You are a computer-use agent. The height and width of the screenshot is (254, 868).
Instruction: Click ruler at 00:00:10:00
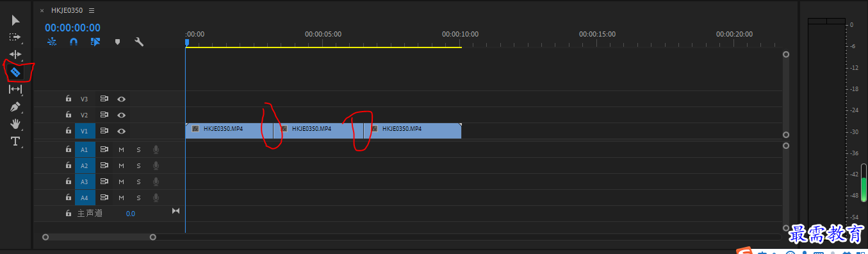pos(460,34)
